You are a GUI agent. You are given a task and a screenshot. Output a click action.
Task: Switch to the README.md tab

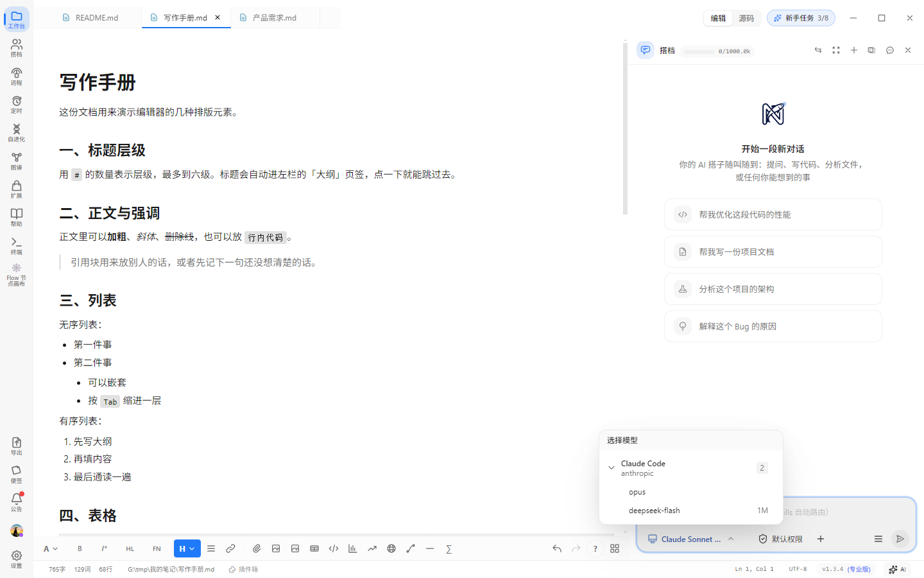90,18
